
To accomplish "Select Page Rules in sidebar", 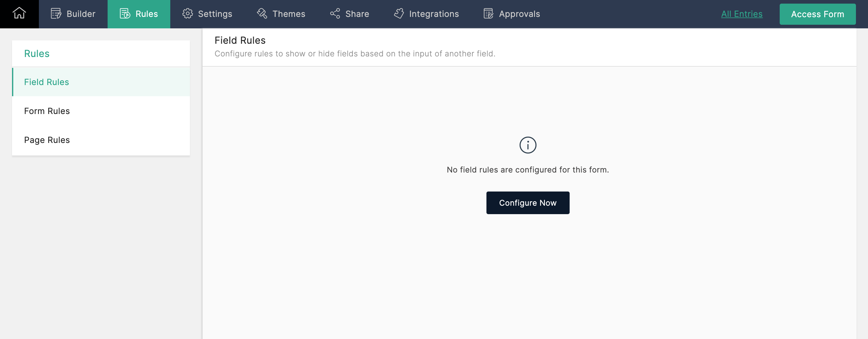I will (x=47, y=140).
